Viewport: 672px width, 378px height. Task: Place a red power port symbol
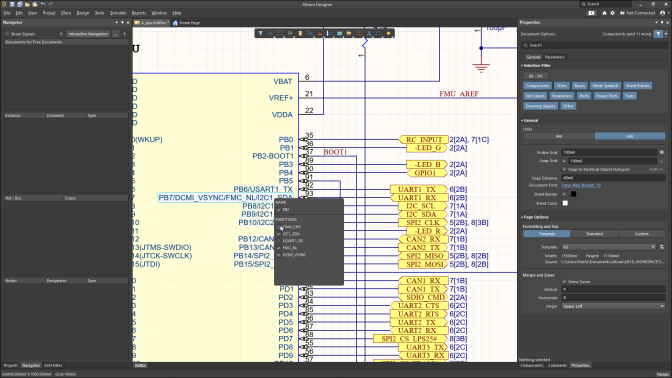(320, 33)
